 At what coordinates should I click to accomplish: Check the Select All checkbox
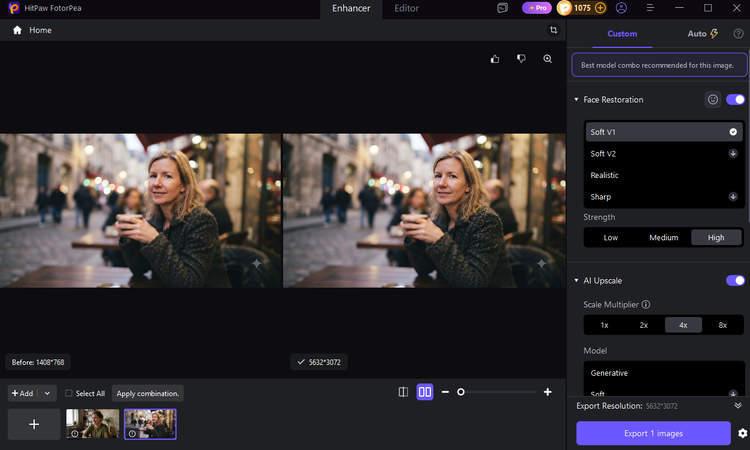[69, 393]
